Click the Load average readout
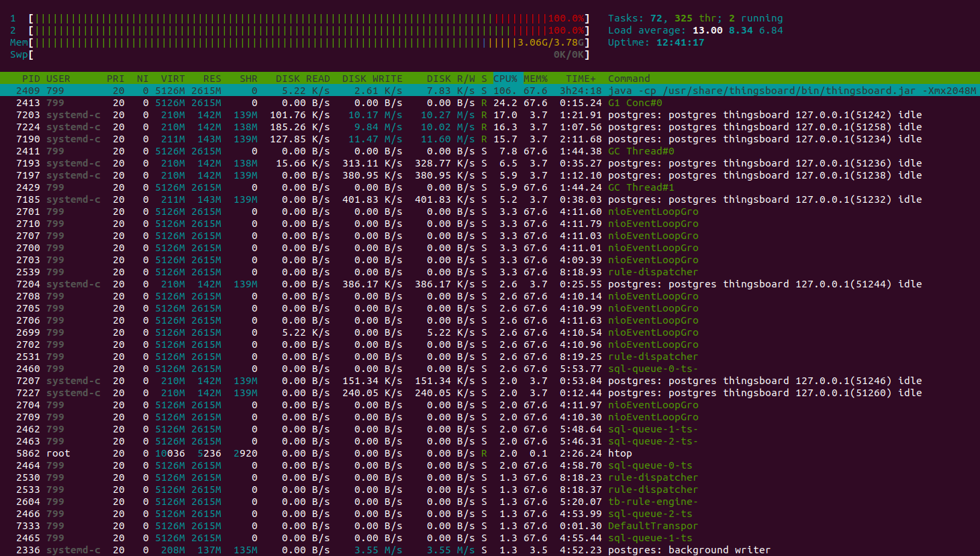980x556 pixels. pyautogui.click(x=695, y=31)
